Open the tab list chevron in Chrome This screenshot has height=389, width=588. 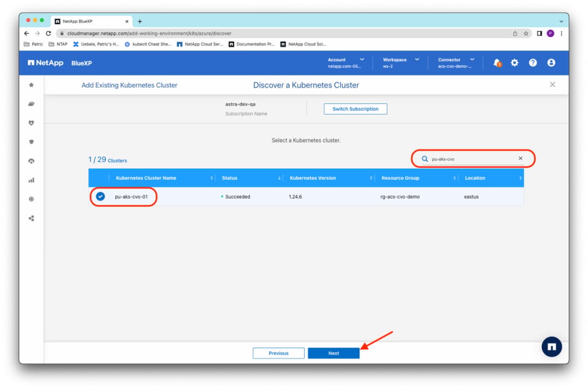click(x=561, y=21)
